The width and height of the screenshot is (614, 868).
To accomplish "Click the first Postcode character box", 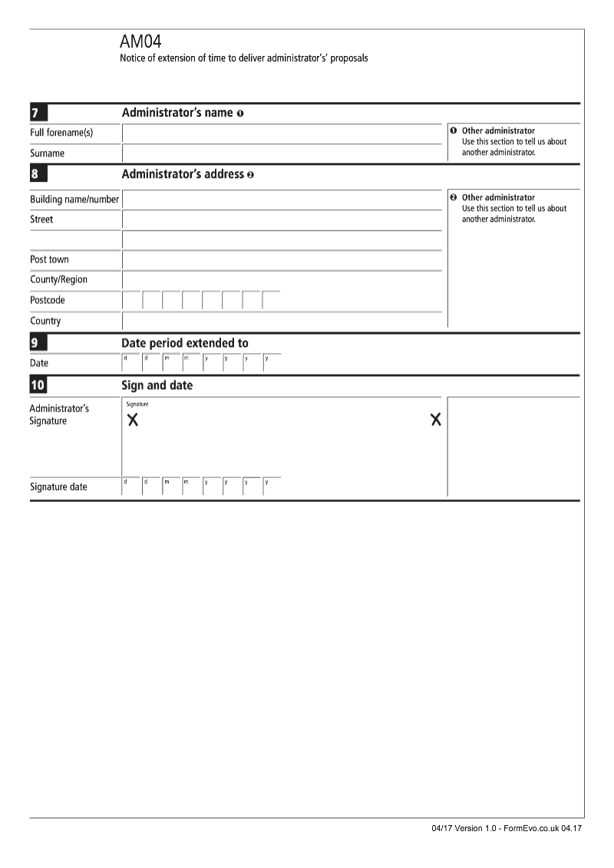I will click(x=132, y=300).
